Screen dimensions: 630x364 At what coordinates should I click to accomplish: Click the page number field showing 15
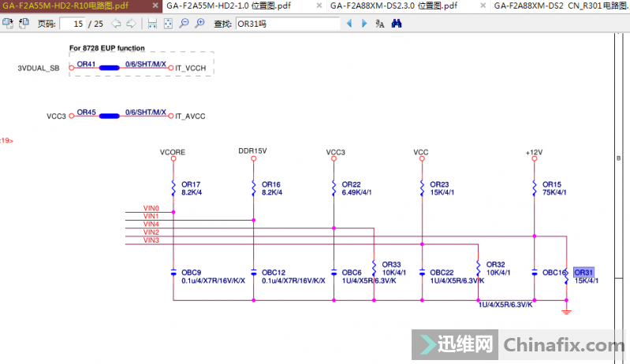pyautogui.click(x=73, y=24)
